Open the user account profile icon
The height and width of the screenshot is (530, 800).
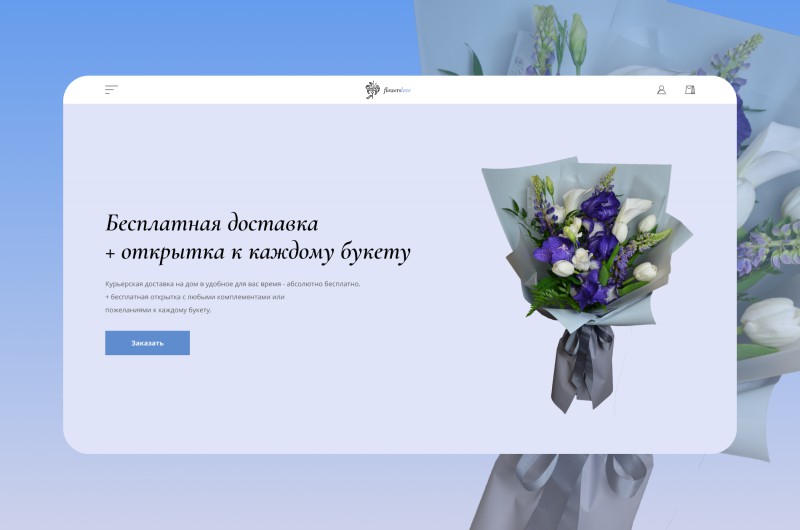pos(661,90)
